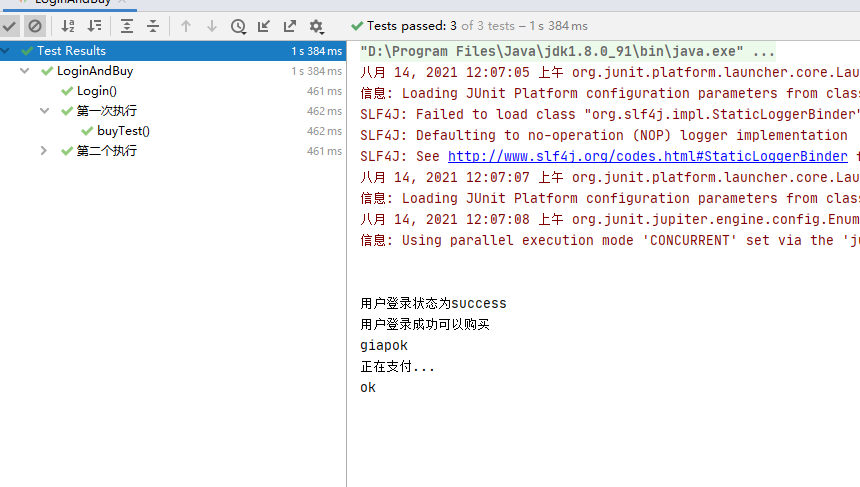Click the 'Defaulting to no-operation' log line
The image size is (860, 487).
pos(603,135)
